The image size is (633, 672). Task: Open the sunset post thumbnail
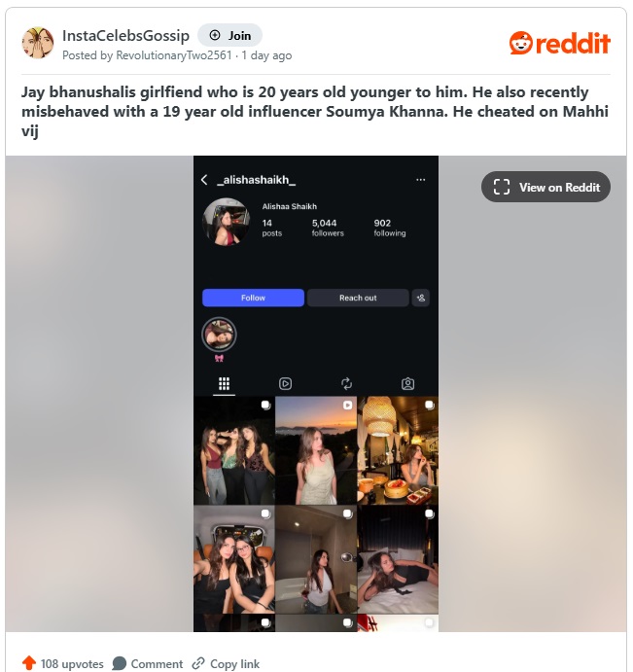coord(316,450)
